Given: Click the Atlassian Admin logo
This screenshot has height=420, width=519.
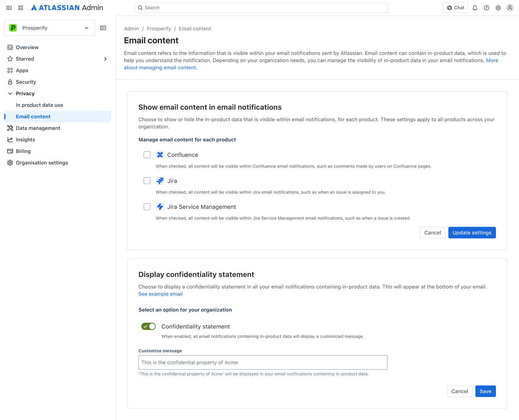Looking at the screenshot, I should pos(67,8).
